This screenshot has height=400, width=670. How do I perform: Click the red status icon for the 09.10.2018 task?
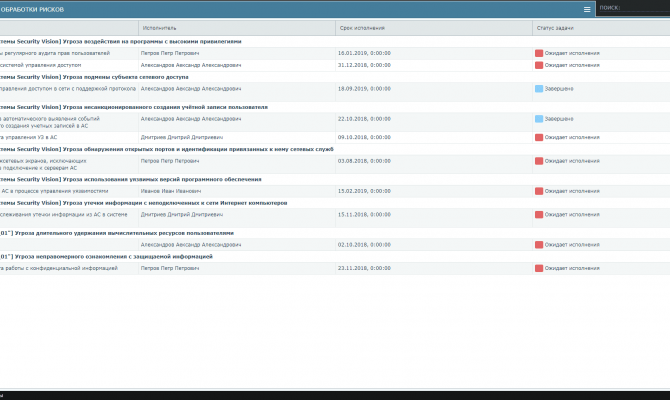tap(539, 138)
